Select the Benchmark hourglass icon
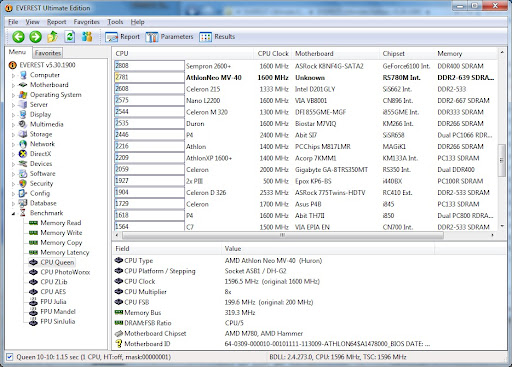The width and height of the screenshot is (512, 367). point(23,213)
